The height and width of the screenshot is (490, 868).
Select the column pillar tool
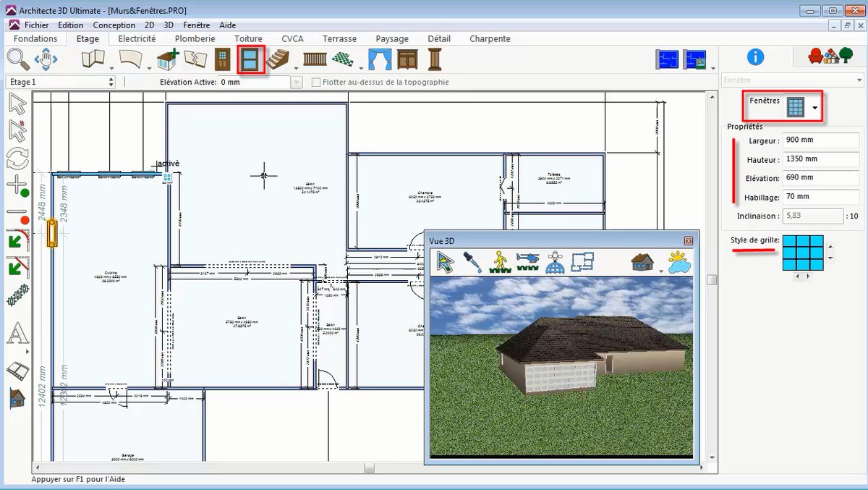[435, 59]
